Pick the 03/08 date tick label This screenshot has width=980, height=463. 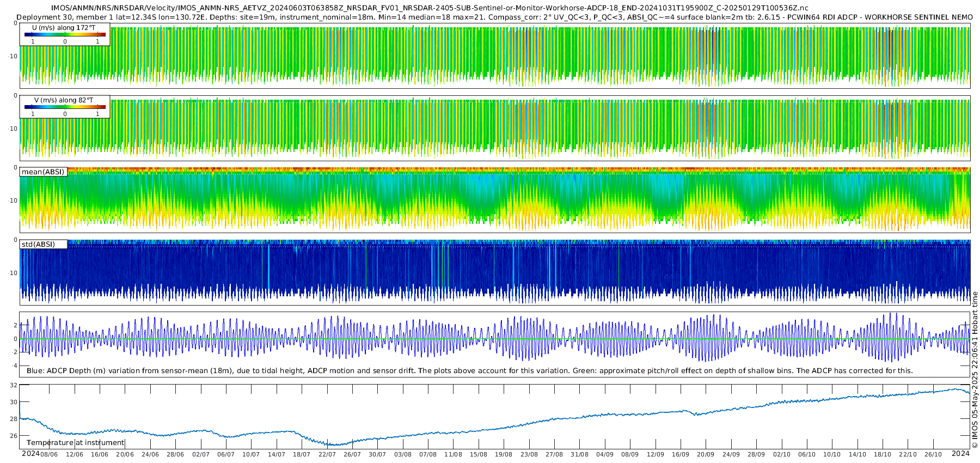pyautogui.click(x=403, y=454)
